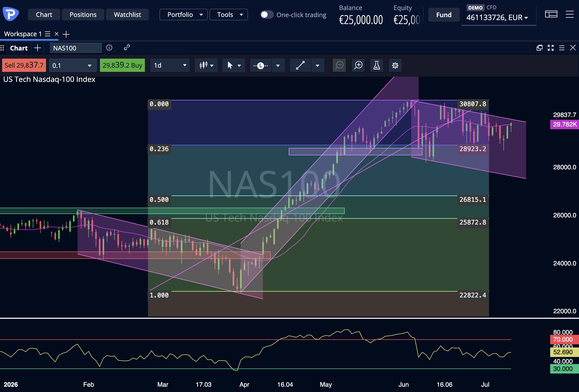Screen dimensions: 579x392
Task: Click the 1.000 Fibonacci level label
Action: click(159, 295)
